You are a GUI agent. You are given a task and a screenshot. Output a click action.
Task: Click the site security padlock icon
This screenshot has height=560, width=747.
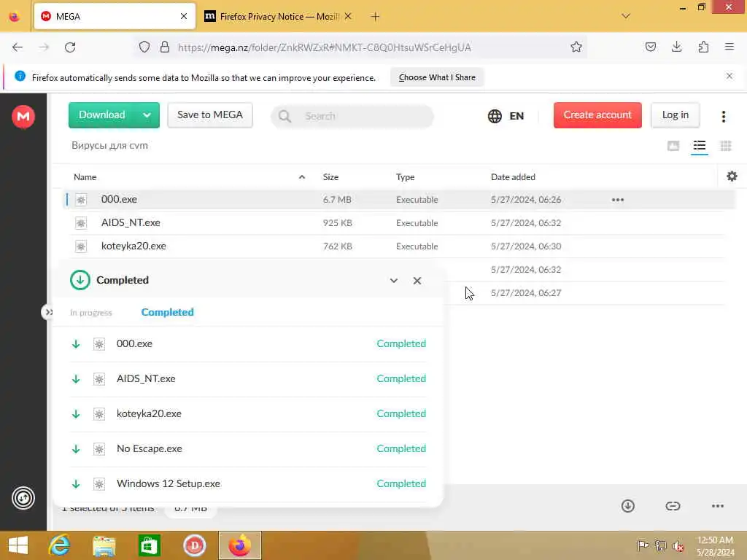165,47
